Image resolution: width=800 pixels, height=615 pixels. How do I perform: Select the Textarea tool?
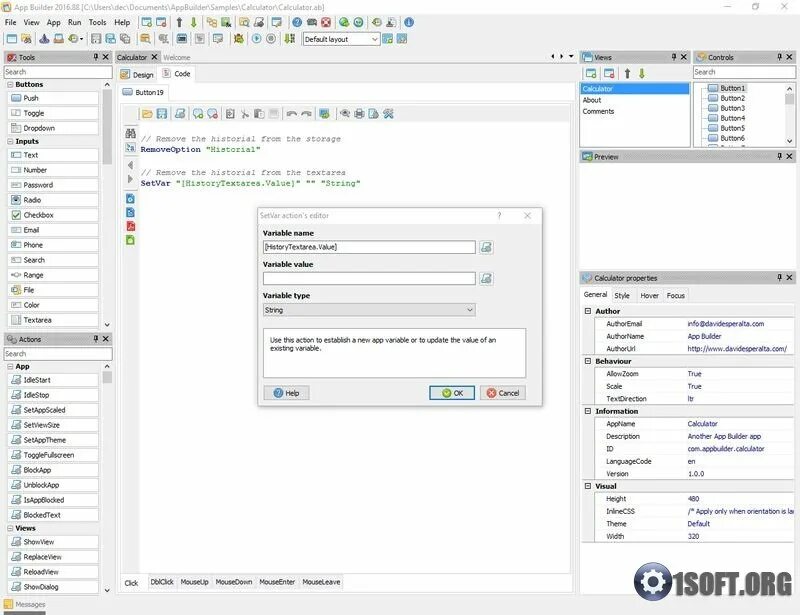point(53,320)
